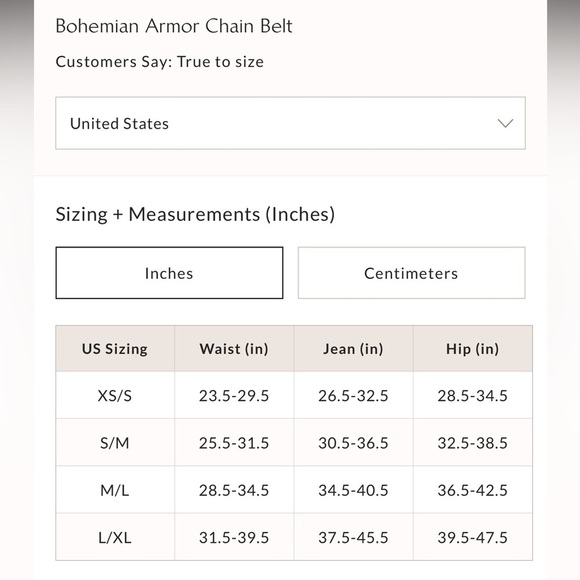Click the 30.5-36.5 jean cell
The width and height of the screenshot is (580, 580).
(353, 443)
